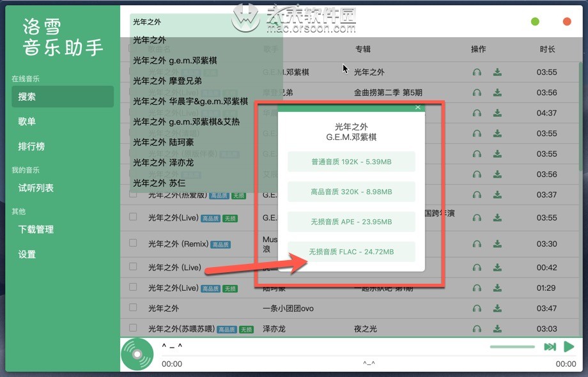Choose 无损音质 FLAC - 24.72MB
Viewport: 588px width, 377px height.
pyautogui.click(x=352, y=252)
